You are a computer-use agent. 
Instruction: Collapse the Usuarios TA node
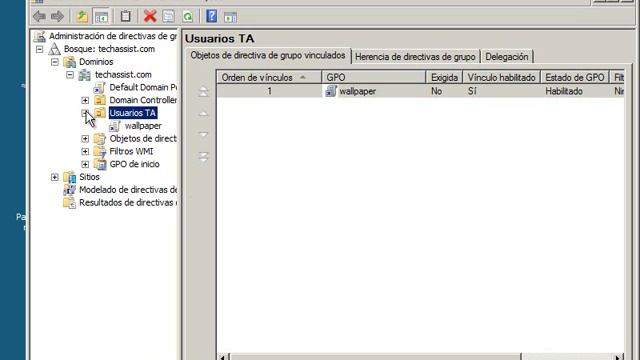(85, 113)
